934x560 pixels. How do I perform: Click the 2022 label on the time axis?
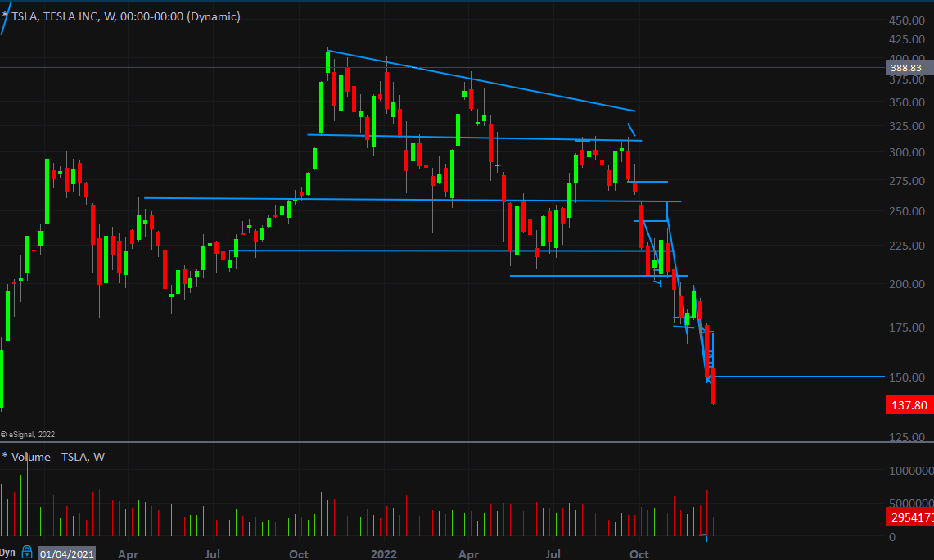[384, 553]
